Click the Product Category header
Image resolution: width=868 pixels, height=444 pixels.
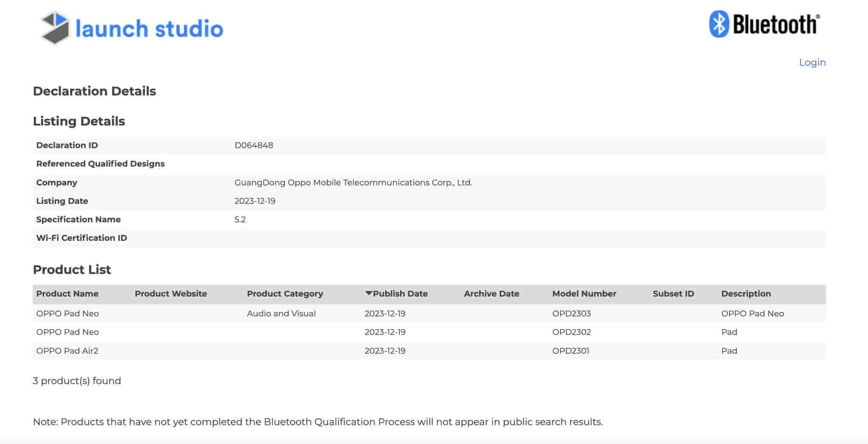pyautogui.click(x=285, y=293)
